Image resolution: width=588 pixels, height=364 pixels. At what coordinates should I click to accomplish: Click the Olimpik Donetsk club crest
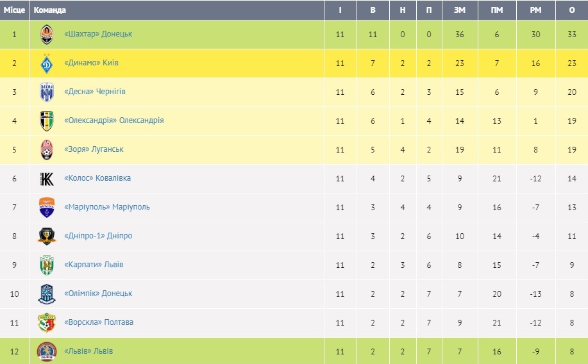click(47, 294)
